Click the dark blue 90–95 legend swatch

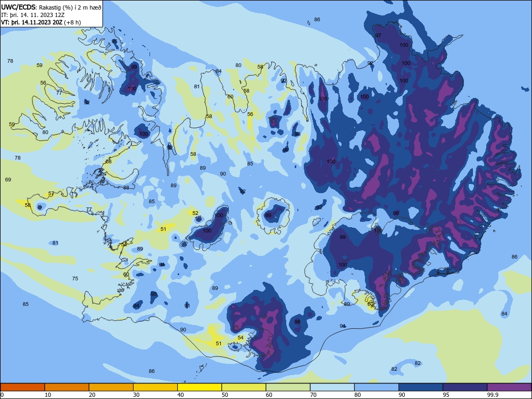[421, 387]
